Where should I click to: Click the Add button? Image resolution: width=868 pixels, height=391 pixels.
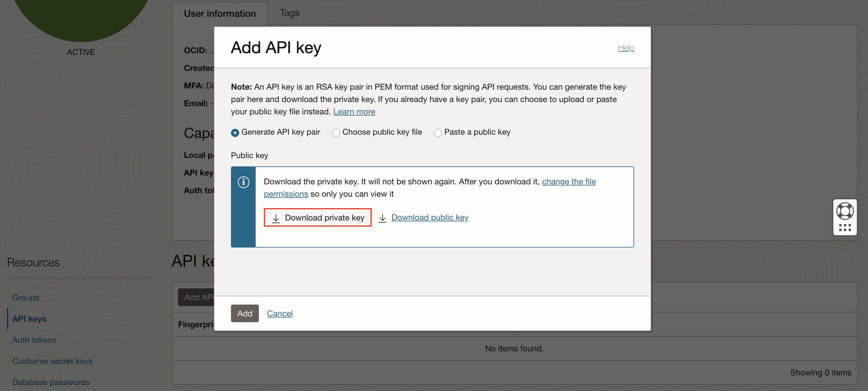tap(245, 313)
